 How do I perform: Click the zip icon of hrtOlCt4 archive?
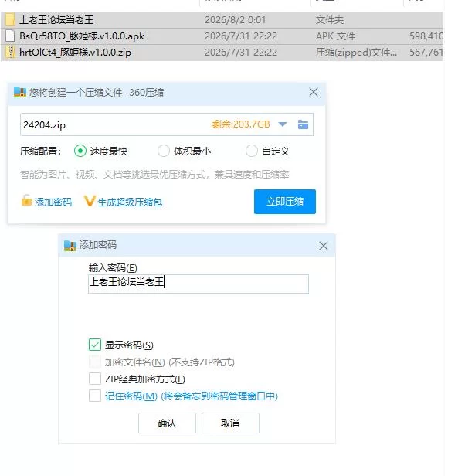click(10, 52)
